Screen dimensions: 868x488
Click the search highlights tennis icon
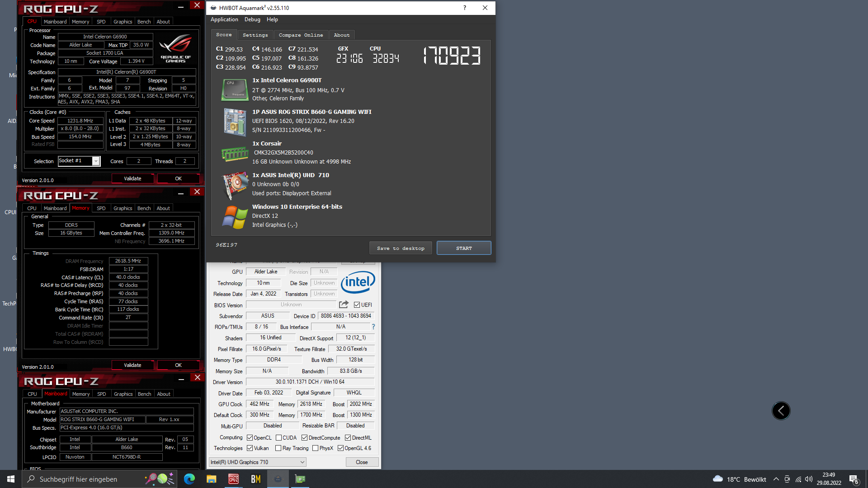[160, 479]
